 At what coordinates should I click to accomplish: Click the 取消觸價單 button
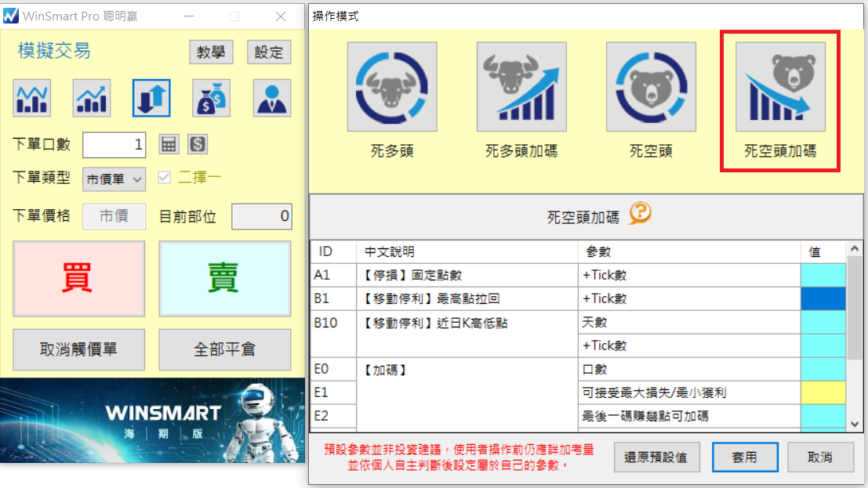point(78,349)
